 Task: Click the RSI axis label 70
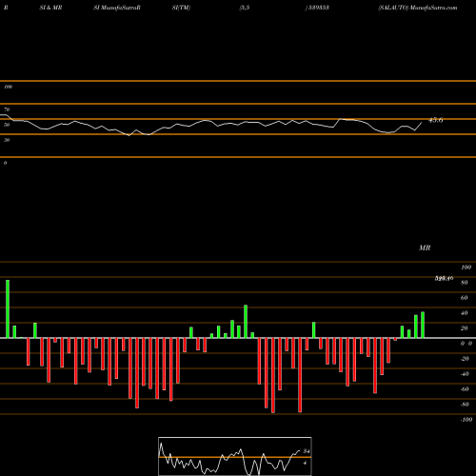7,109
